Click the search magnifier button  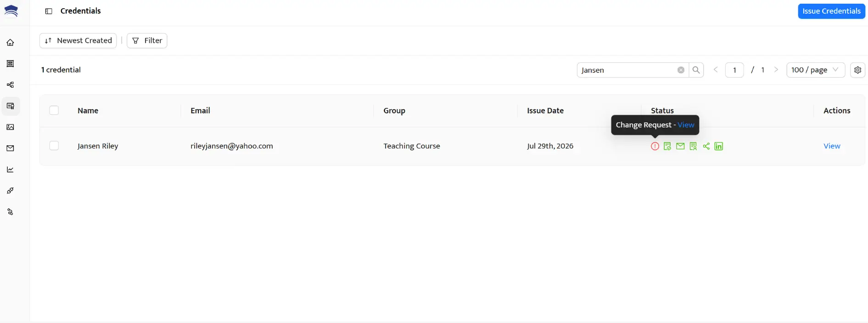pyautogui.click(x=696, y=70)
